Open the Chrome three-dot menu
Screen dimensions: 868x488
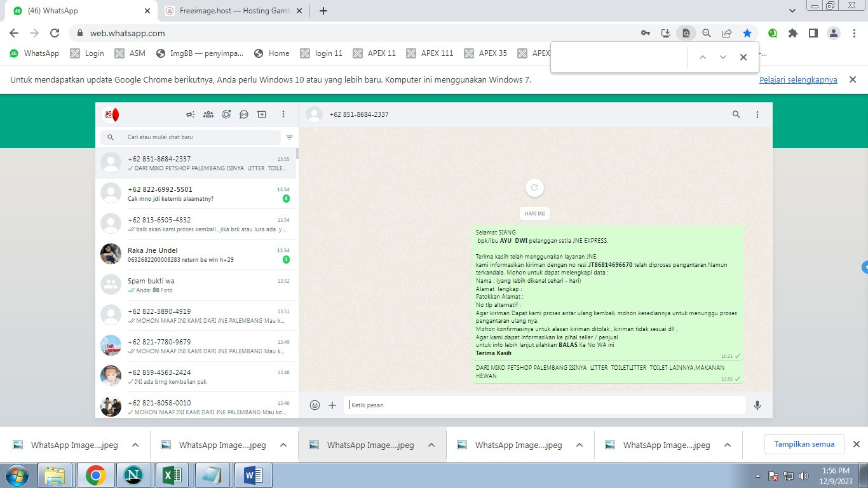(854, 33)
